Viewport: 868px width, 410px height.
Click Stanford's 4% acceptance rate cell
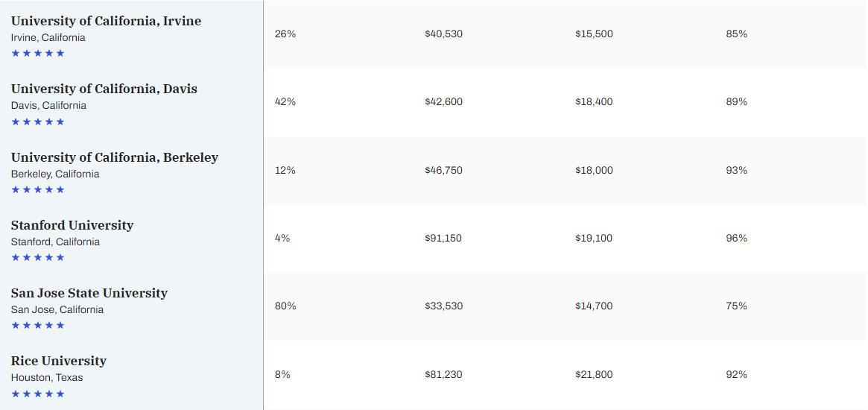(x=282, y=239)
